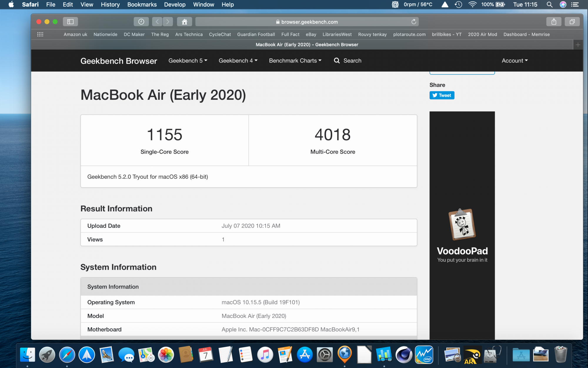Launch Finder from the Dock

(27, 354)
